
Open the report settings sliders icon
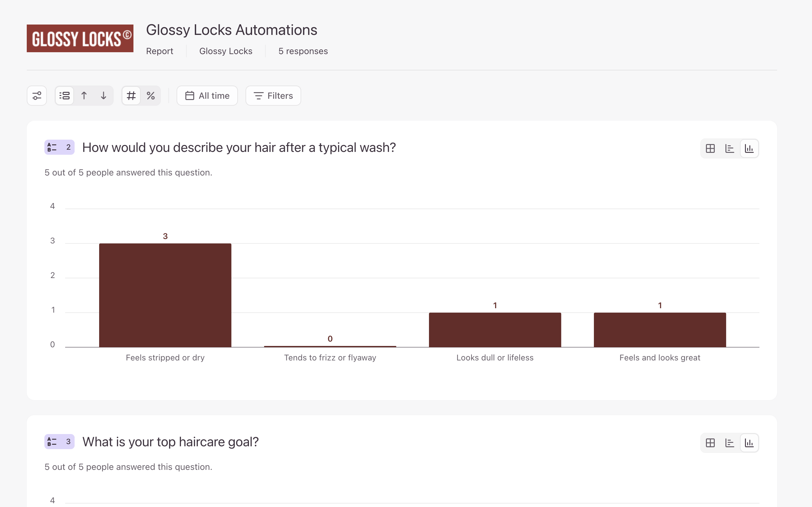pyautogui.click(x=37, y=96)
